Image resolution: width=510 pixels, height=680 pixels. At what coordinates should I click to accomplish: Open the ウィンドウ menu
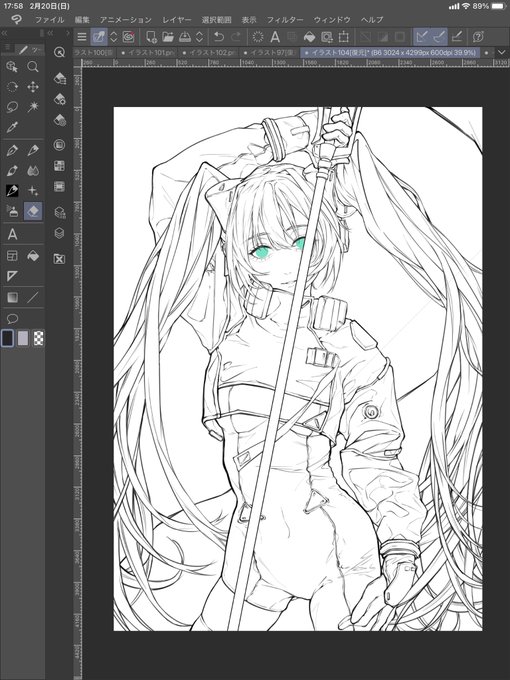tap(332, 20)
